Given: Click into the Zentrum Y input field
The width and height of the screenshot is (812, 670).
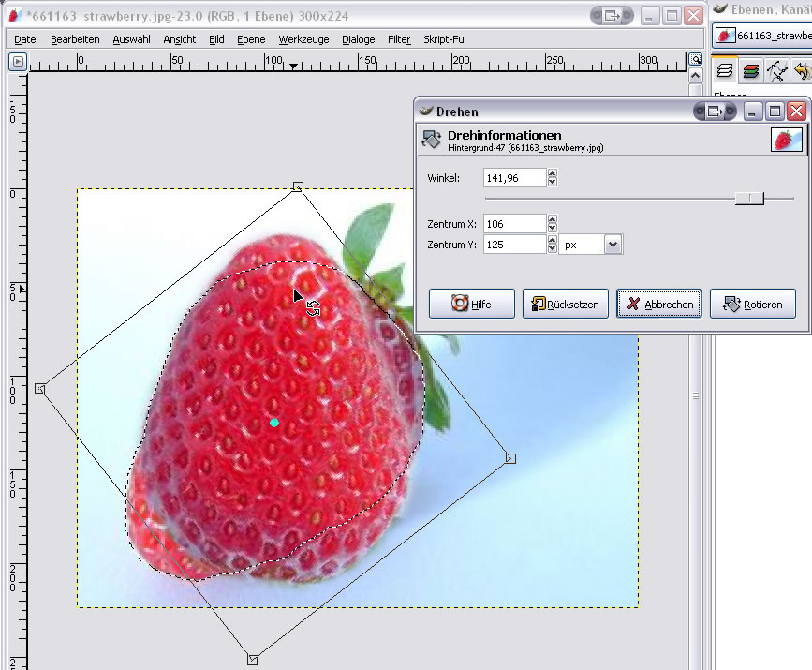Looking at the screenshot, I should click(514, 245).
